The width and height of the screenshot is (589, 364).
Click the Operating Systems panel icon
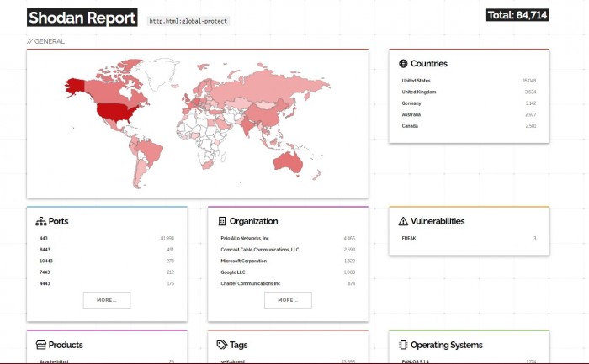[x=404, y=345]
